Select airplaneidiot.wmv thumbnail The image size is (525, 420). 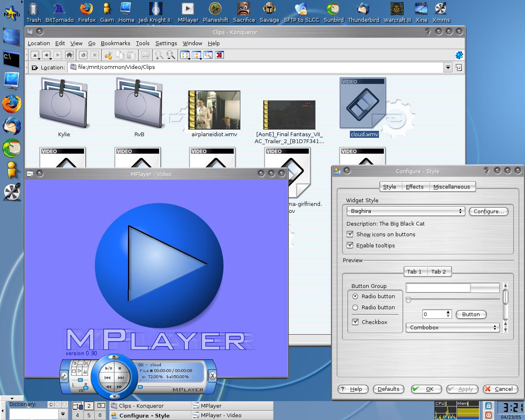click(214, 110)
